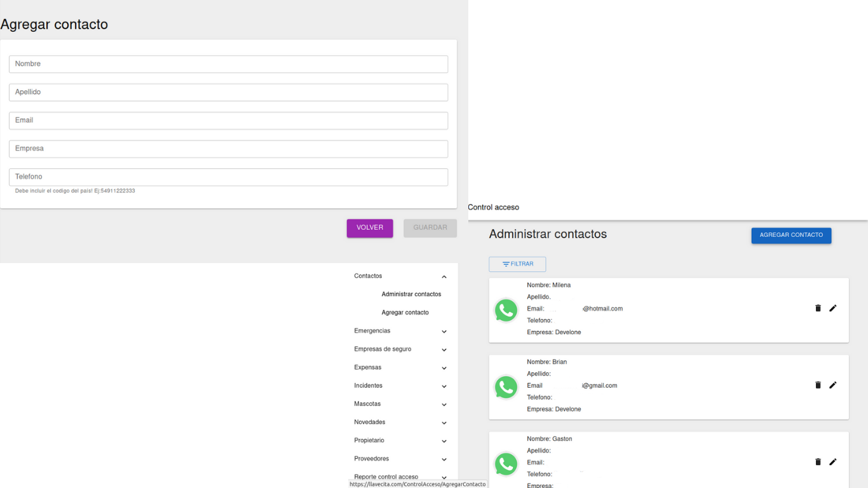The width and height of the screenshot is (868, 488).
Task: Click 'Empresa: Develone' on Brian's card
Action: (x=553, y=409)
